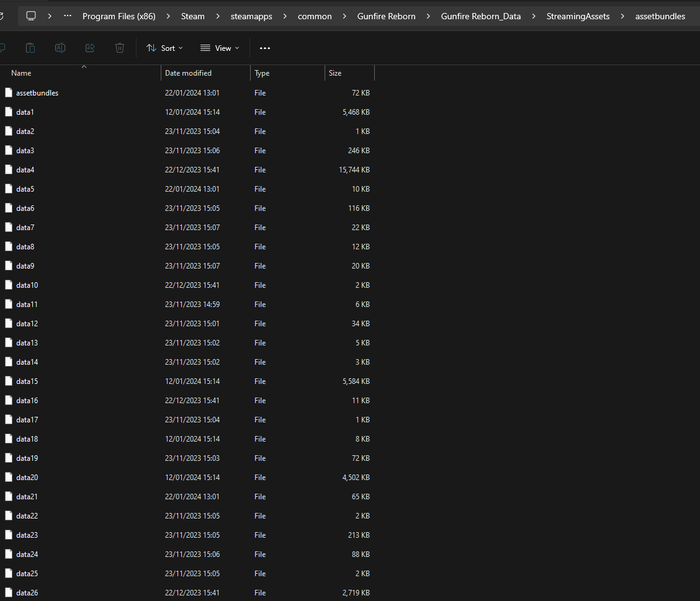Image resolution: width=700 pixels, height=601 pixels.
Task: Click the file icon next to data1
Action: 9,112
